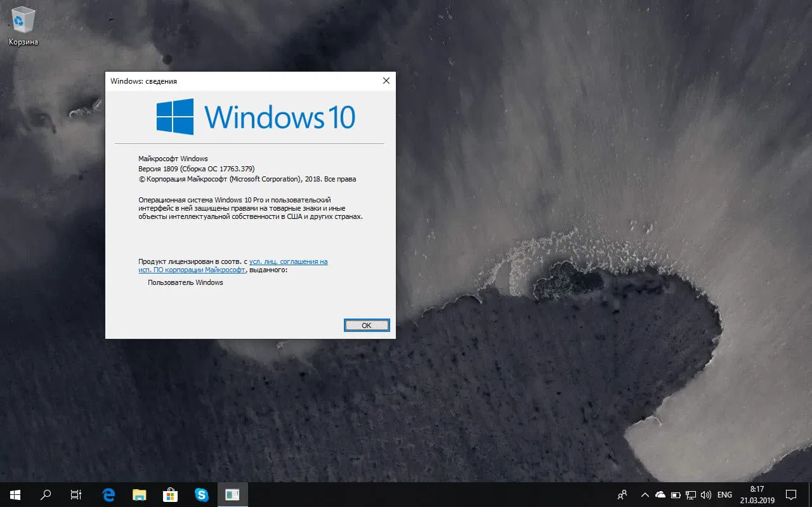
Task: Launch Microsoft Edge
Action: [108, 494]
